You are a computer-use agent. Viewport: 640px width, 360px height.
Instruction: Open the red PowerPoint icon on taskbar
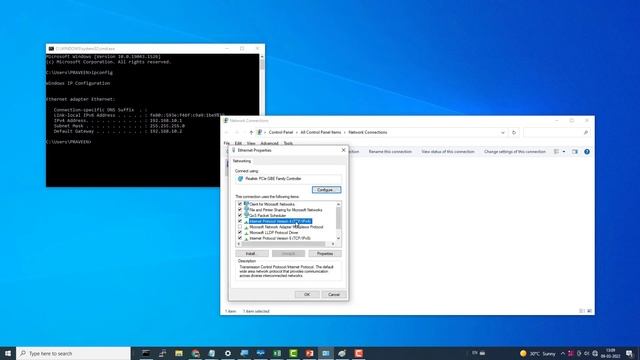309,353
